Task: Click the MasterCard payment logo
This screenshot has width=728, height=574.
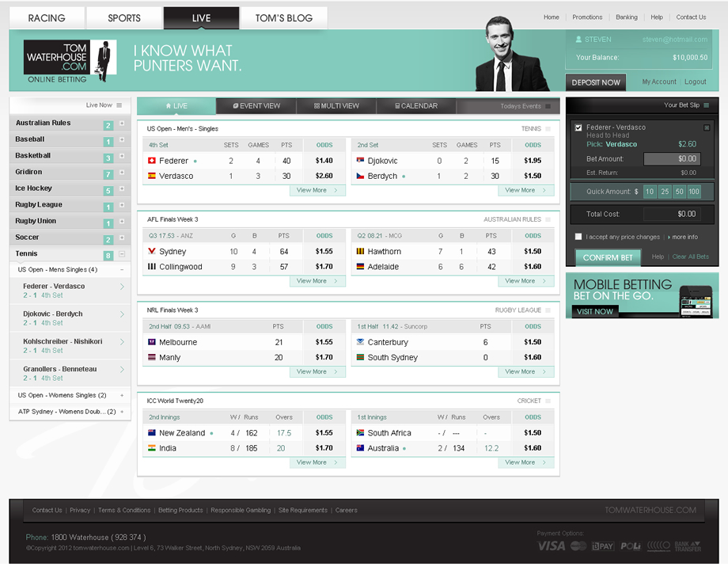Action: 578,546
